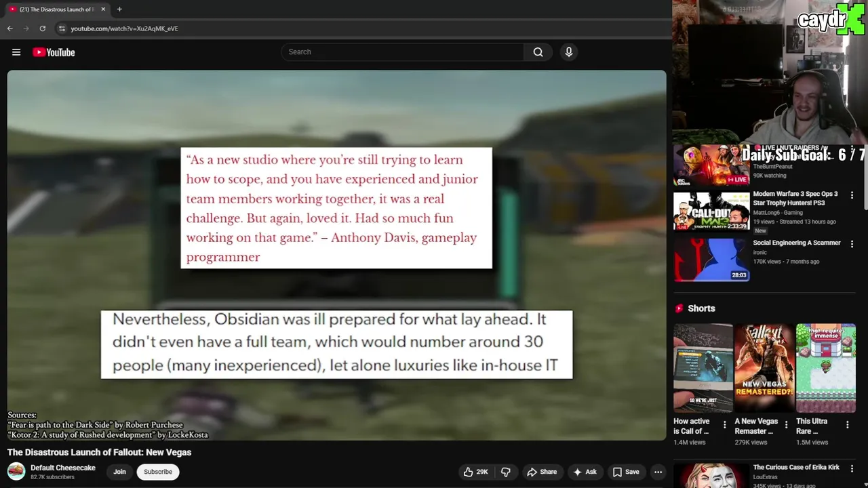
Task: Open 'Modern Warfare 3 Spec Ops 3 Star' title
Action: [x=795, y=198]
